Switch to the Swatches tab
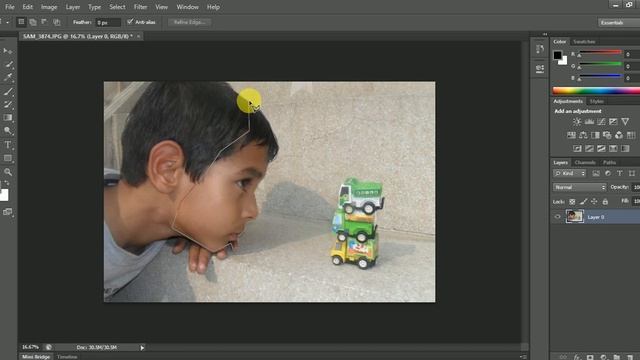The height and width of the screenshot is (360, 640). 584,42
